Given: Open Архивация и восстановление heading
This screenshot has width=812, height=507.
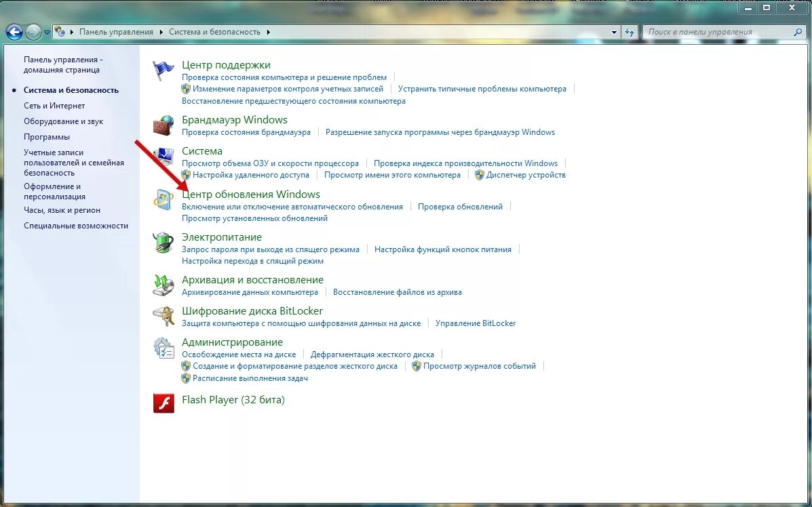Looking at the screenshot, I should pos(253,280).
